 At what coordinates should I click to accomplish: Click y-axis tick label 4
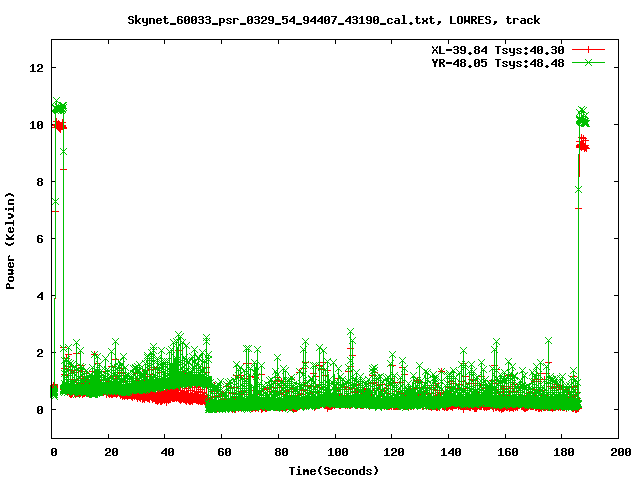pos(40,296)
